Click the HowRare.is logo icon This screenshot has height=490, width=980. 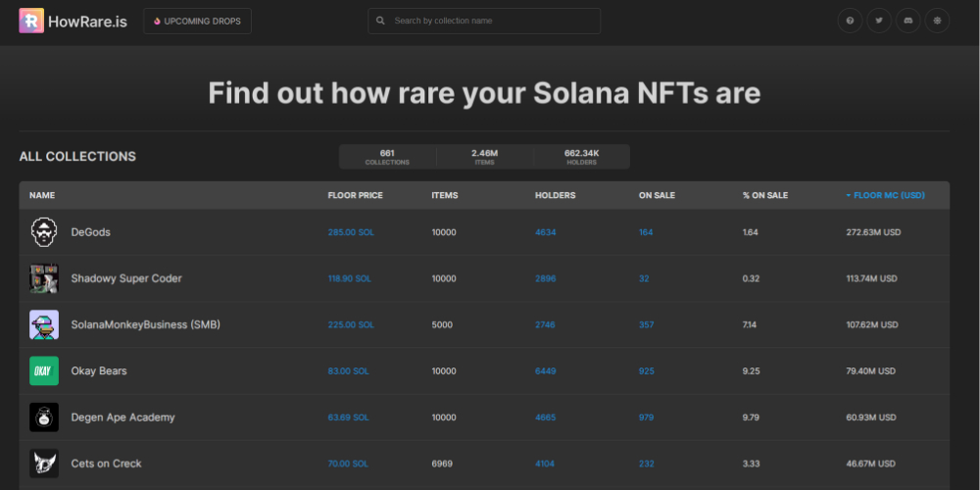[31, 21]
